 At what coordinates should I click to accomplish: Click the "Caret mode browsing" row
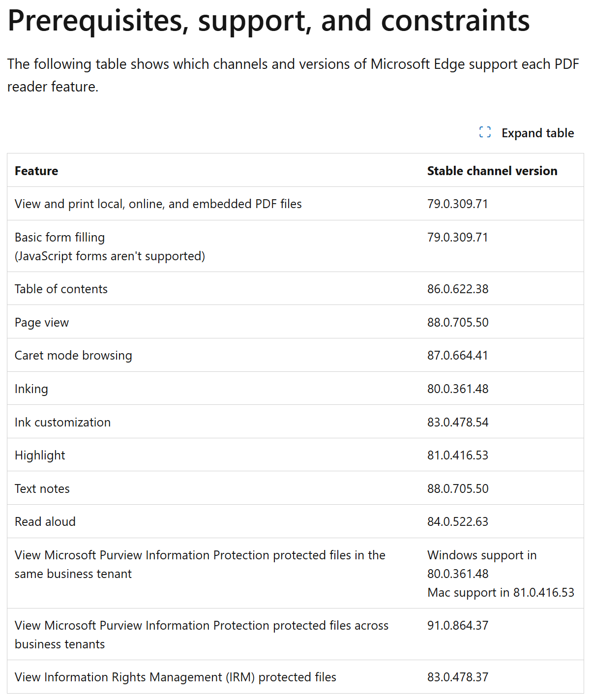[73, 356]
